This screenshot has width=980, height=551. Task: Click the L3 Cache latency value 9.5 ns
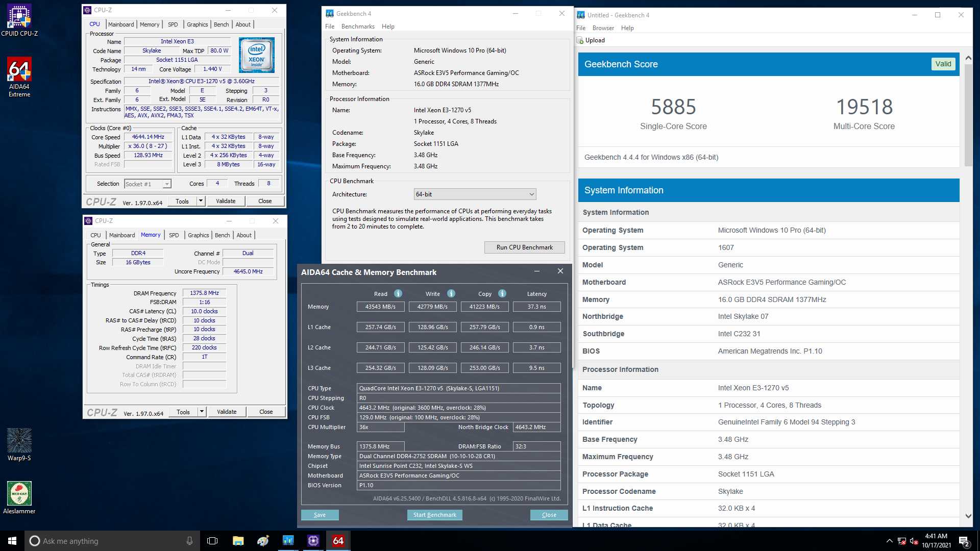536,368
